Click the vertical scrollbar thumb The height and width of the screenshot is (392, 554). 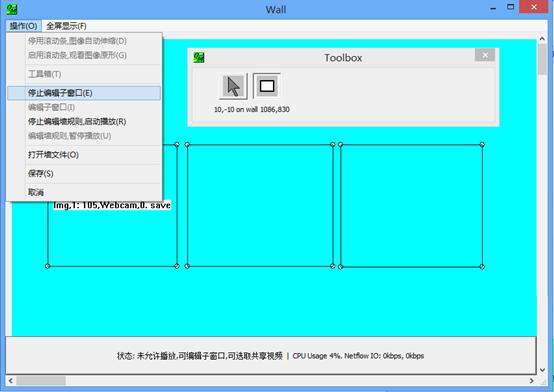542,59
